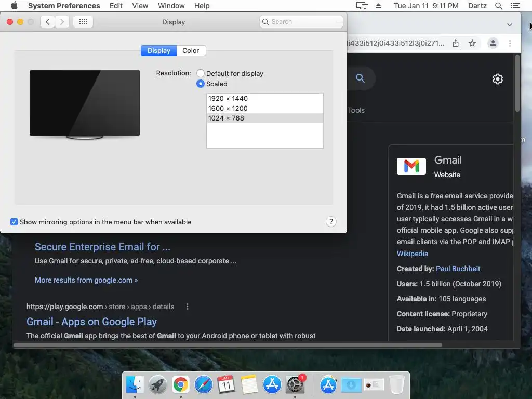
Task: Open the Downloads folder in the Dock
Action: (x=351, y=385)
